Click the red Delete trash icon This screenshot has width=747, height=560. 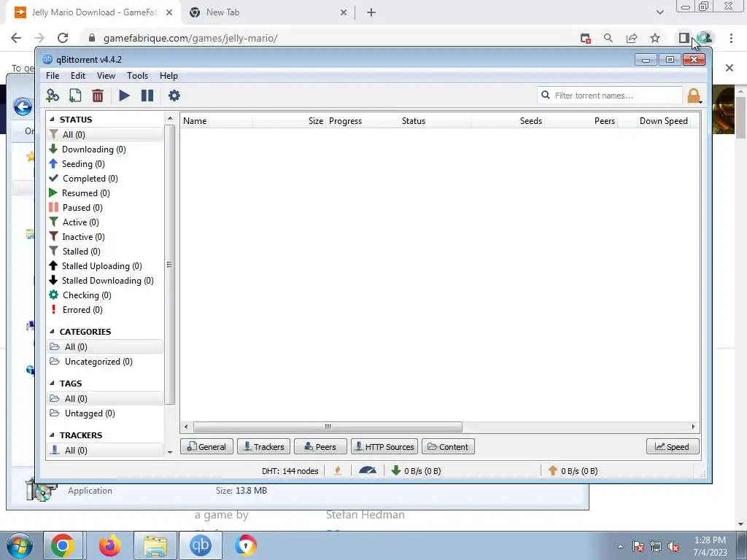tap(98, 96)
